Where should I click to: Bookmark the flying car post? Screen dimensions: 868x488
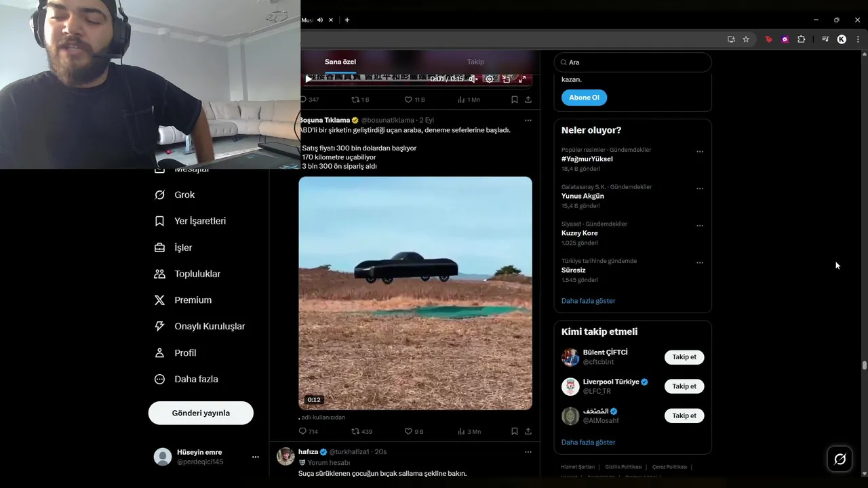515,431
